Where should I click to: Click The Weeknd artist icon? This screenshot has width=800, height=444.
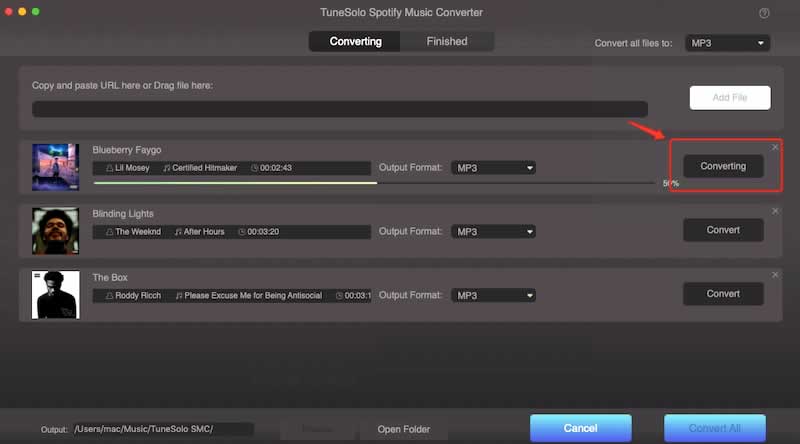[x=109, y=232]
